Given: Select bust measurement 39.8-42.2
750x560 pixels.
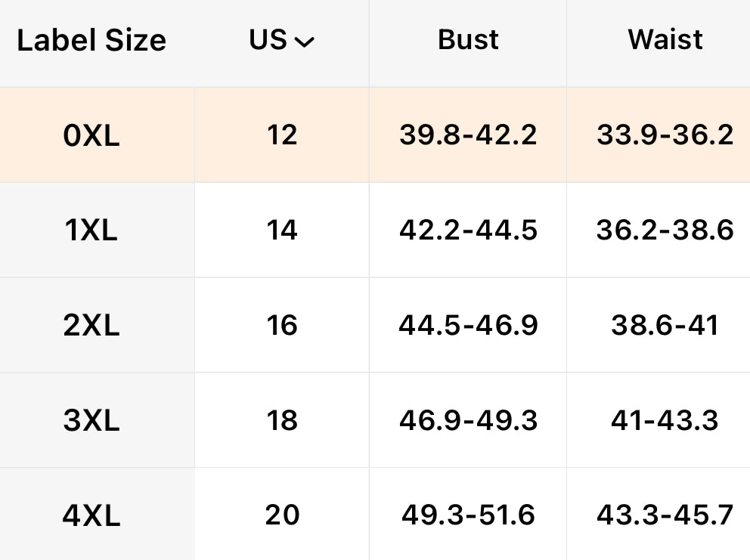Looking at the screenshot, I should click(x=468, y=135).
